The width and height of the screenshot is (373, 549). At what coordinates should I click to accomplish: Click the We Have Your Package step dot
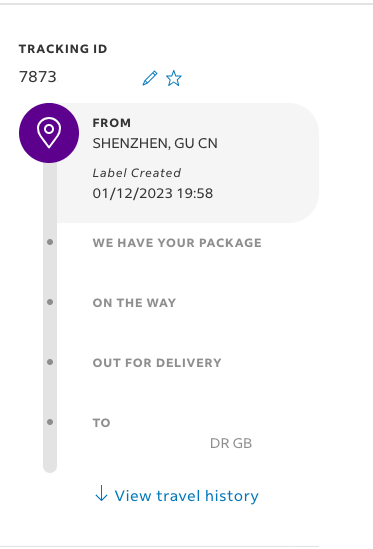(x=50, y=242)
